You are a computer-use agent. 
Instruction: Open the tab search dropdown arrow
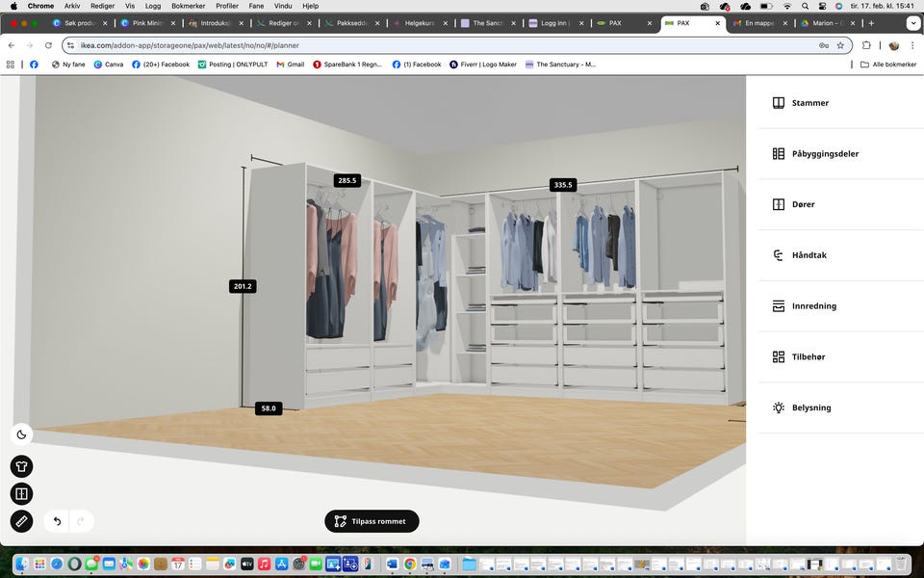[x=912, y=23]
